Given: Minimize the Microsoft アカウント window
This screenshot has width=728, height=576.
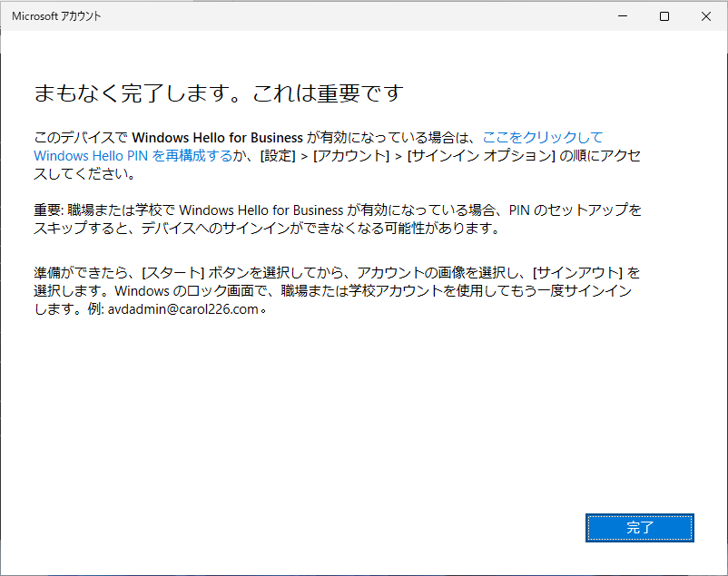Looking at the screenshot, I should pos(623,16).
